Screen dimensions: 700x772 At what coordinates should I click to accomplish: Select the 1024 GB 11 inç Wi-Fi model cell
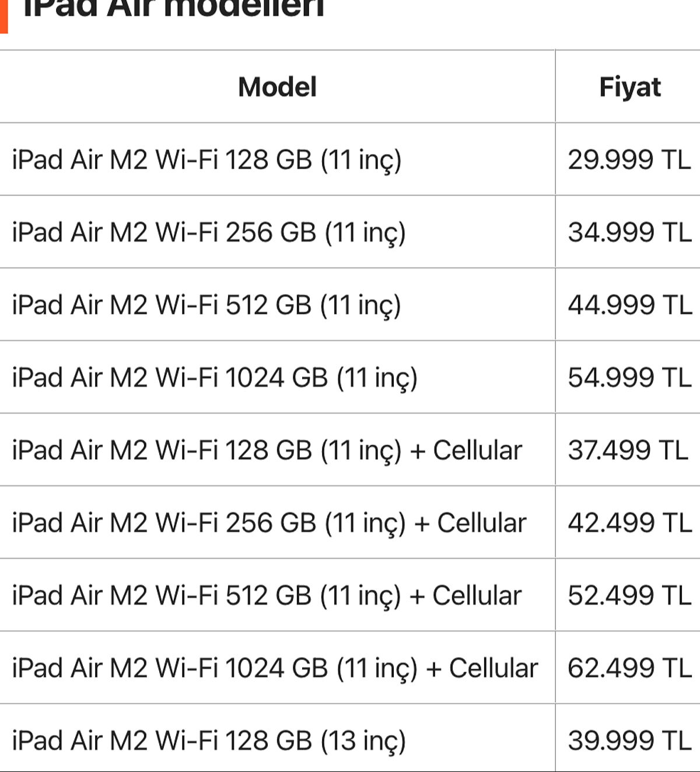click(215, 378)
